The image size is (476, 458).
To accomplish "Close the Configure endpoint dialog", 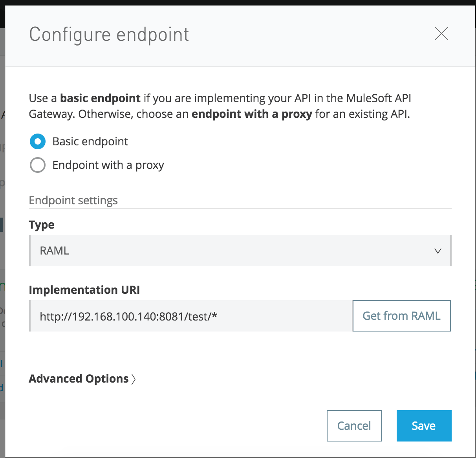I will 441,34.
